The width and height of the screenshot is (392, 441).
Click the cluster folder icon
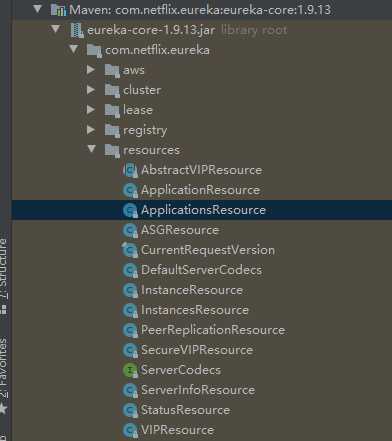(x=112, y=91)
